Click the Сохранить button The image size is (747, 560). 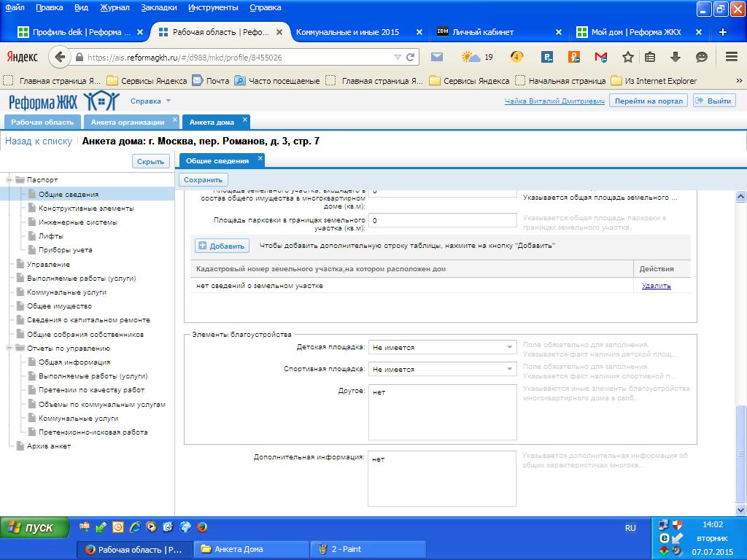click(x=204, y=180)
